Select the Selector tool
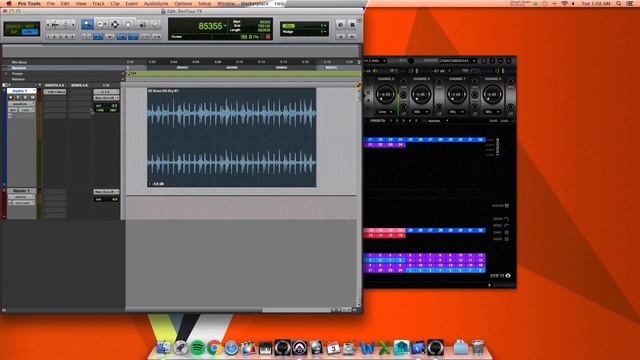This screenshot has height=360, width=640. (x=116, y=24)
